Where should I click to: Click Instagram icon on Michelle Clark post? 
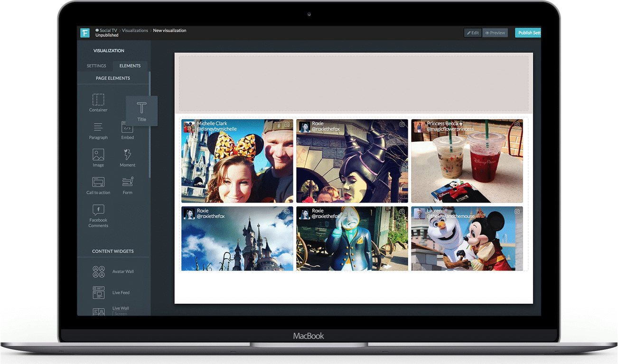[x=287, y=124]
